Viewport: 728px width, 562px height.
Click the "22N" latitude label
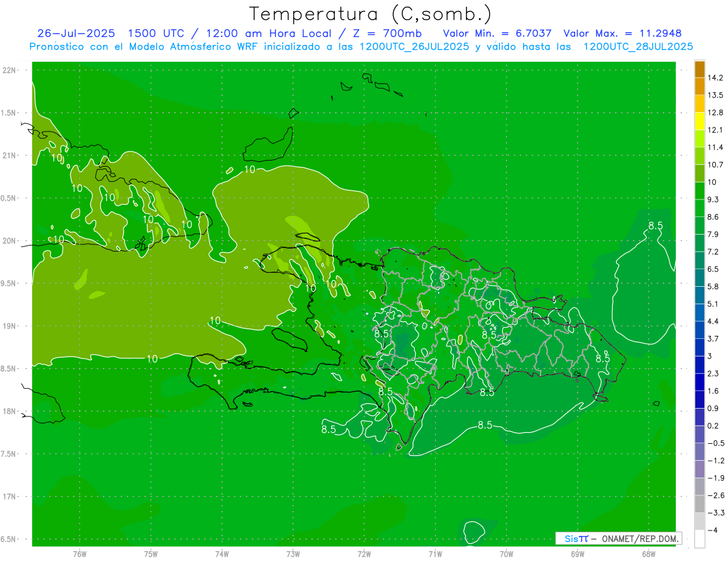point(9,70)
